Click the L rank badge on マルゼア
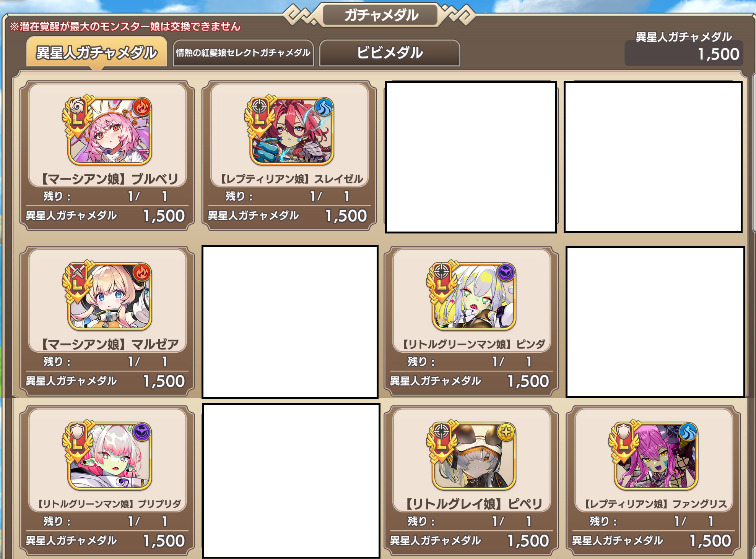 [x=78, y=282]
